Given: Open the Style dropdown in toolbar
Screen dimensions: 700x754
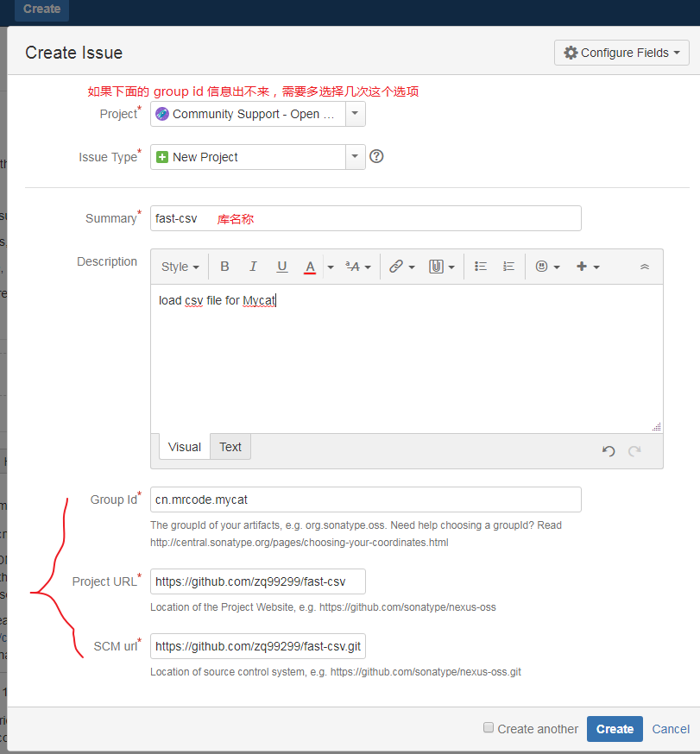Looking at the screenshot, I should [x=180, y=267].
